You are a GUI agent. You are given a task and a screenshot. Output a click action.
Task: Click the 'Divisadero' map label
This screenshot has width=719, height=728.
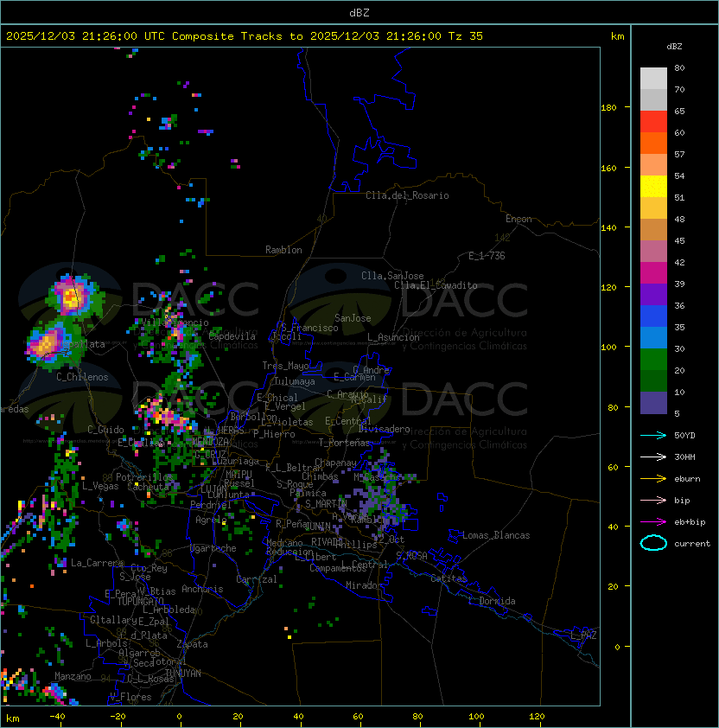(x=384, y=429)
